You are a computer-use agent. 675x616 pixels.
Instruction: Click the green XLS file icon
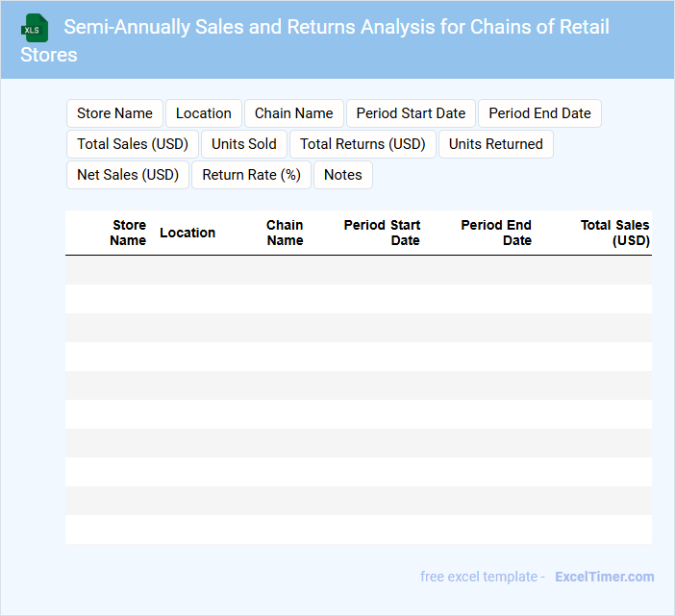pyautogui.click(x=35, y=28)
